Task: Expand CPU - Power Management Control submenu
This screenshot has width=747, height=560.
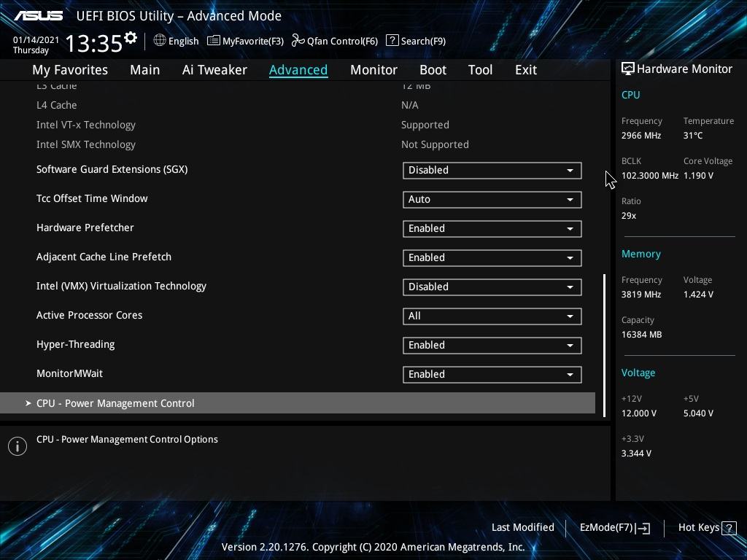Action: click(298, 403)
